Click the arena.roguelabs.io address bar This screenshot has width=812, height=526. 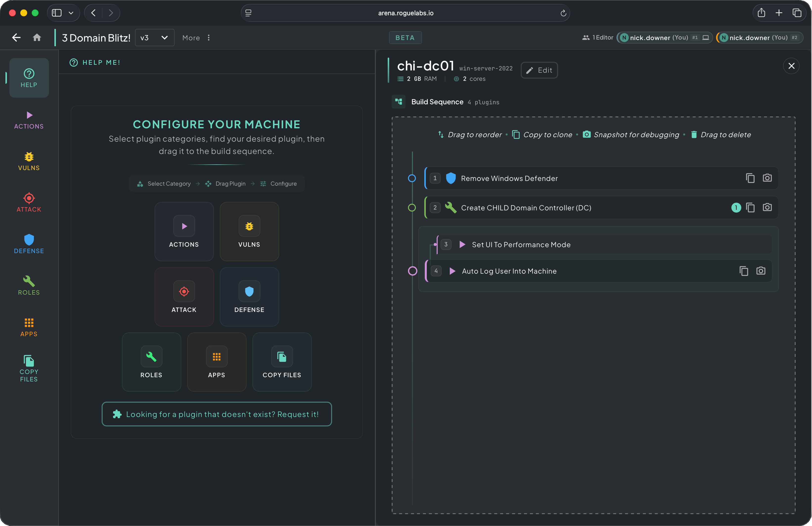click(x=405, y=13)
